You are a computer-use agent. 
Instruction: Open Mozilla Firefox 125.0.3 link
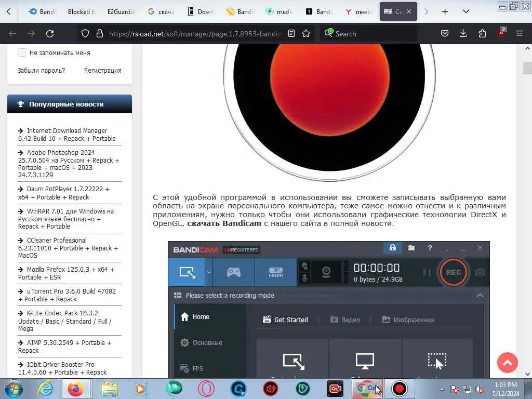[x=66, y=273]
